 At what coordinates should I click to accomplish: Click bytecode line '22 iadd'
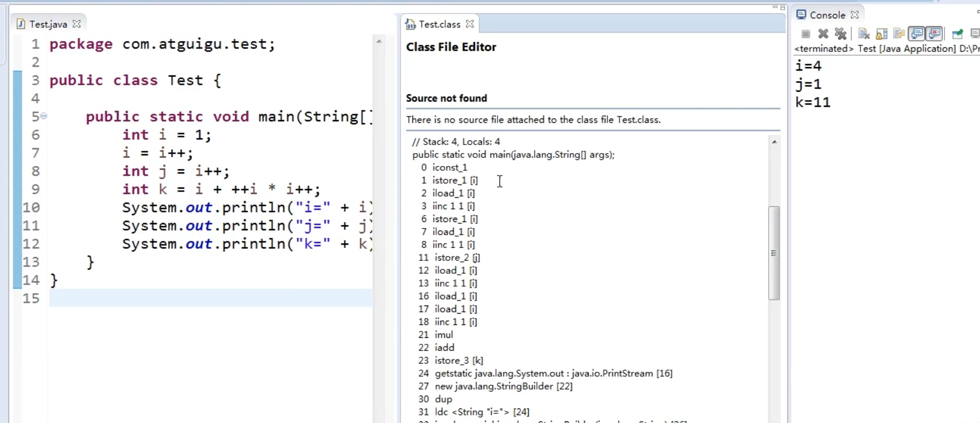(436, 348)
